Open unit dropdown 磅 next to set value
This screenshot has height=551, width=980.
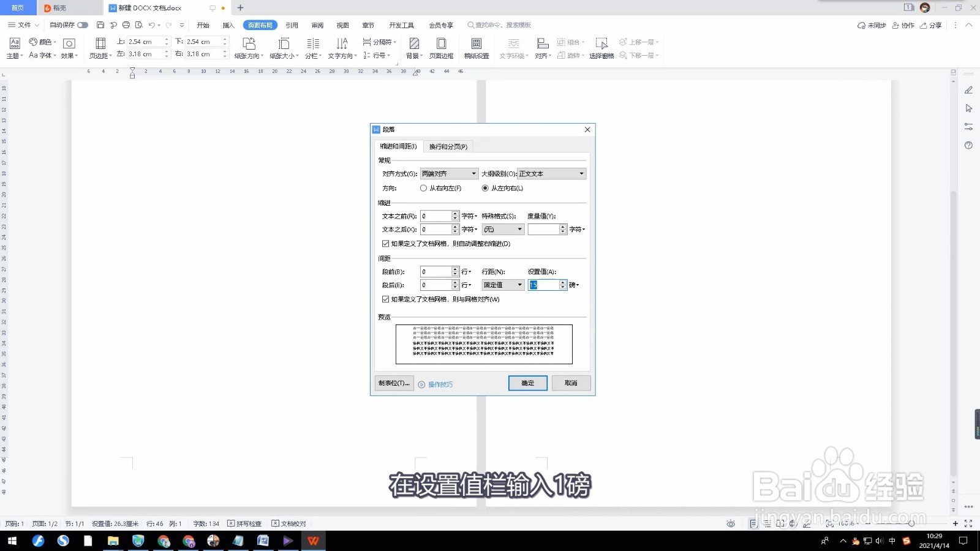point(574,285)
